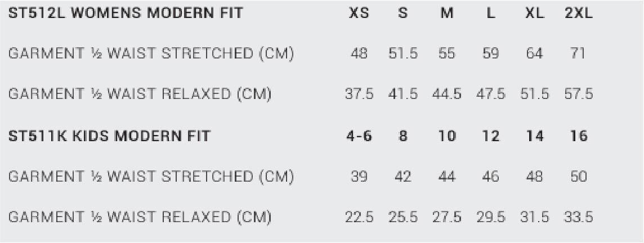Click the kids size 10 header
The image size is (644, 243).
coord(447,136)
